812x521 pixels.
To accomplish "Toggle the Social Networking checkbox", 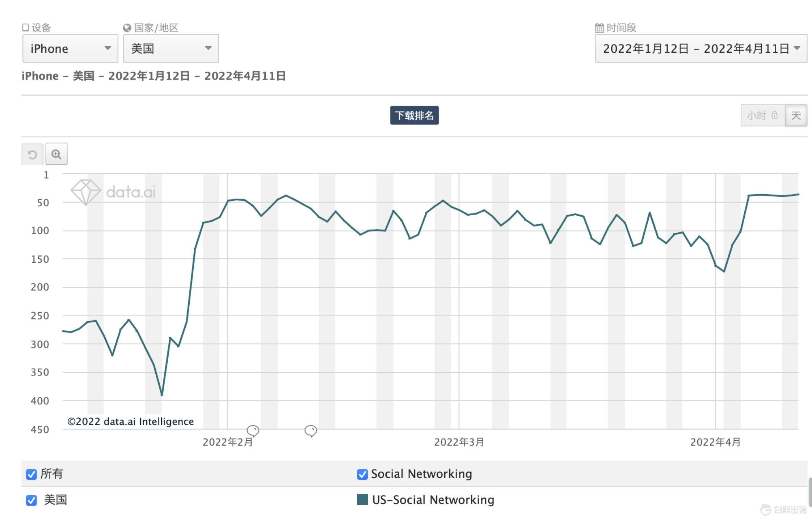I will click(362, 474).
